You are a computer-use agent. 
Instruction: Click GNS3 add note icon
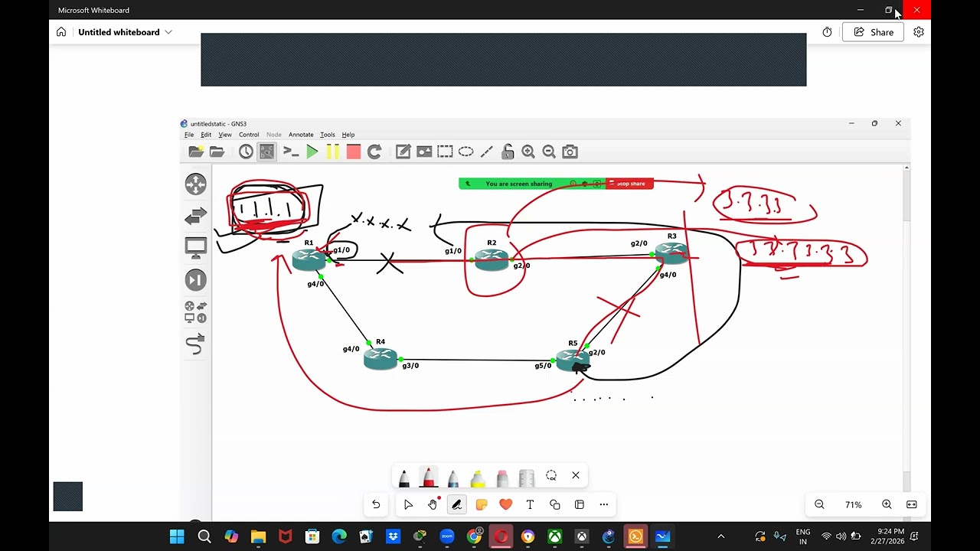[x=403, y=152]
